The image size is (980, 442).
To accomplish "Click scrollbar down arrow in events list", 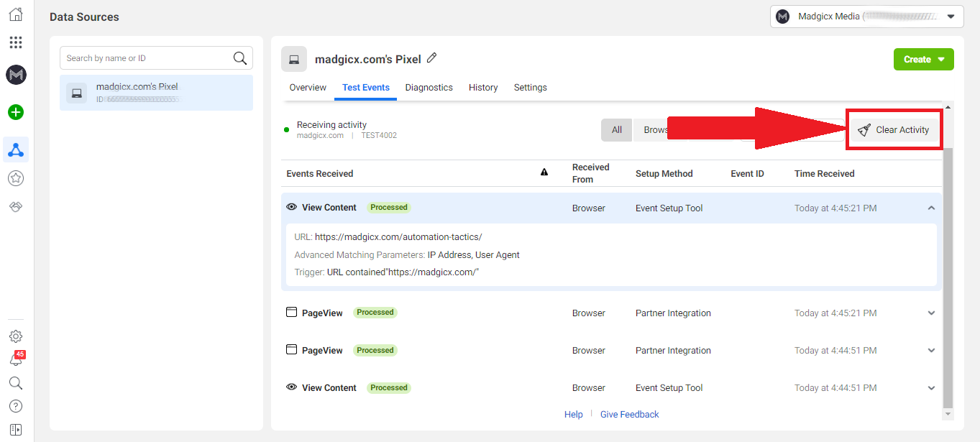I will 948,415.
